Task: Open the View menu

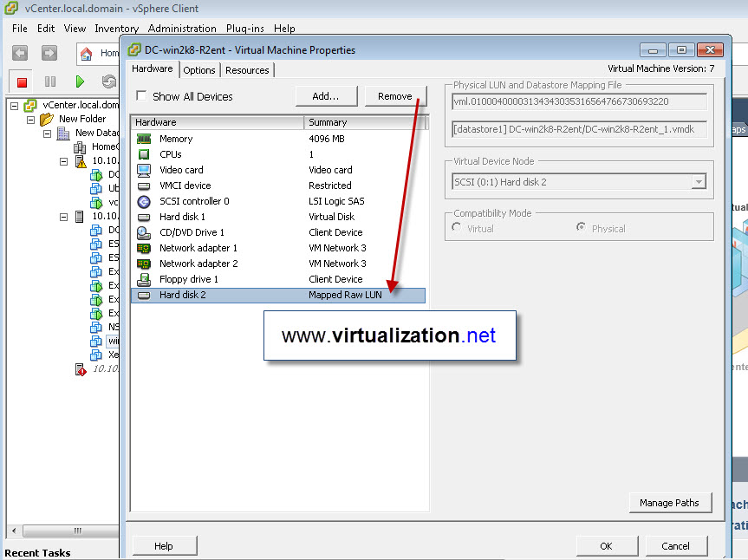Action: click(x=75, y=29)
